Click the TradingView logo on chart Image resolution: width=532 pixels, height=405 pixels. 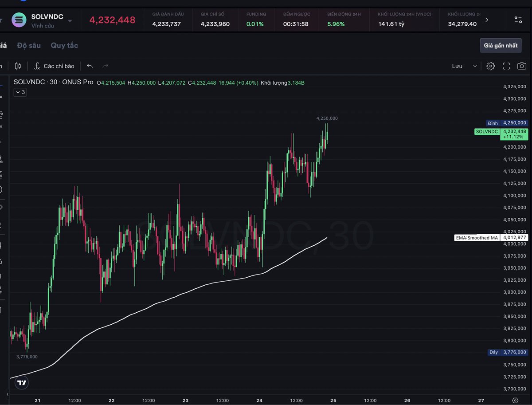point(22,382)
